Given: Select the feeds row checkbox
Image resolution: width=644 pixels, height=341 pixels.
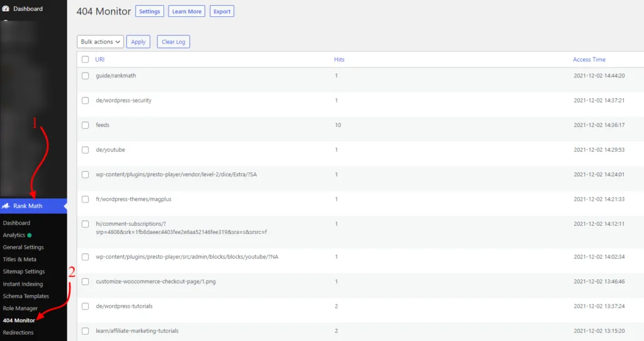Looking at the screenshot, I should [x=86, y=125].
